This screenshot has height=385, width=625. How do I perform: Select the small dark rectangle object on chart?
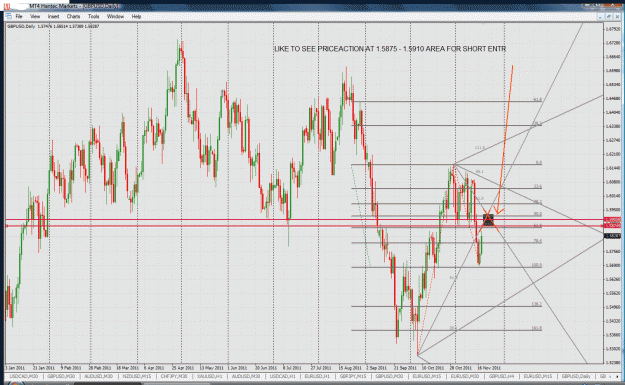(x=488, y=220)
